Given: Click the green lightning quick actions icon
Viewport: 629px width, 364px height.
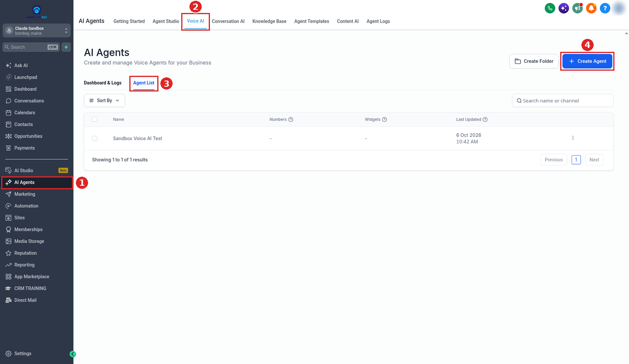Looking at the screenshot, I should (66, 47).
